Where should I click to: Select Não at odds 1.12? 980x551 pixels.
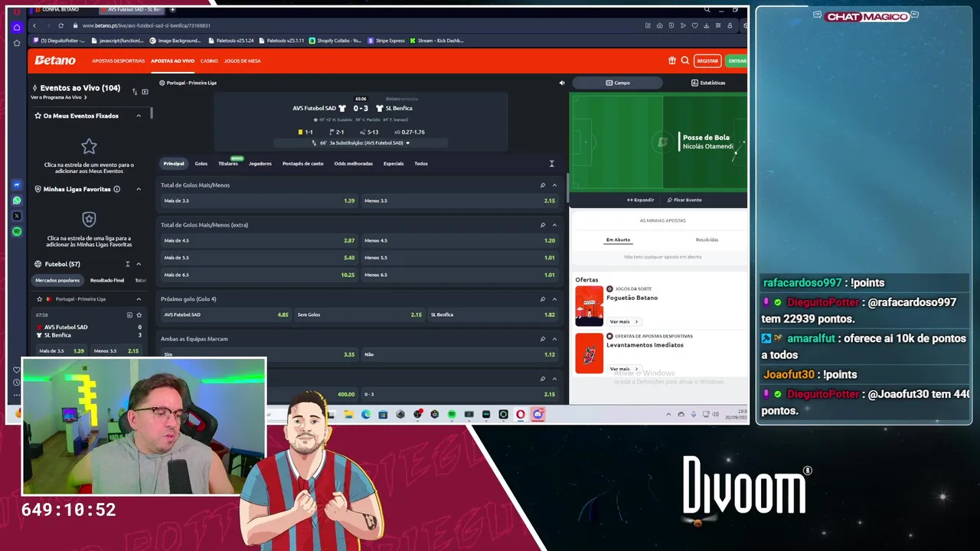point(459,354)
